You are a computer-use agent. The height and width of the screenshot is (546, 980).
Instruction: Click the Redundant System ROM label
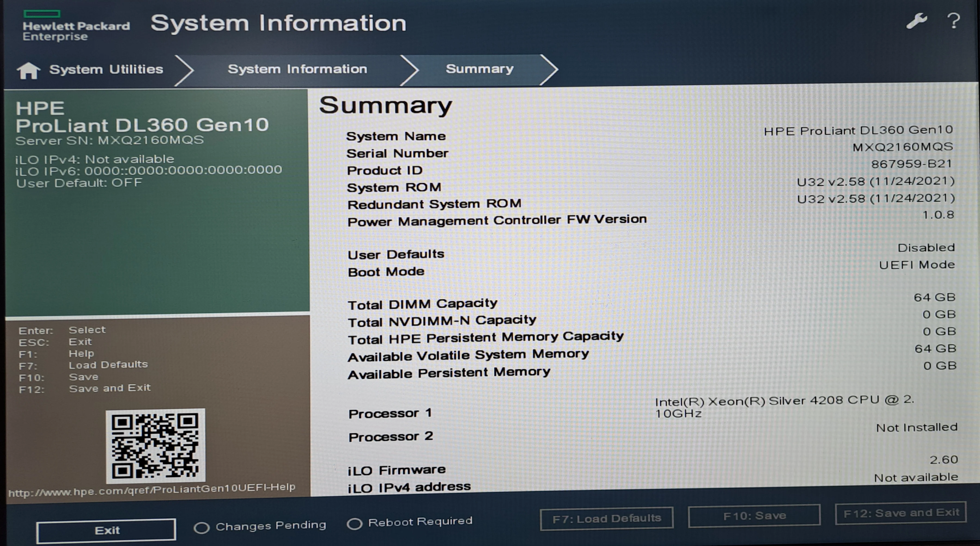pyautogui.click(x=434, y=204)
